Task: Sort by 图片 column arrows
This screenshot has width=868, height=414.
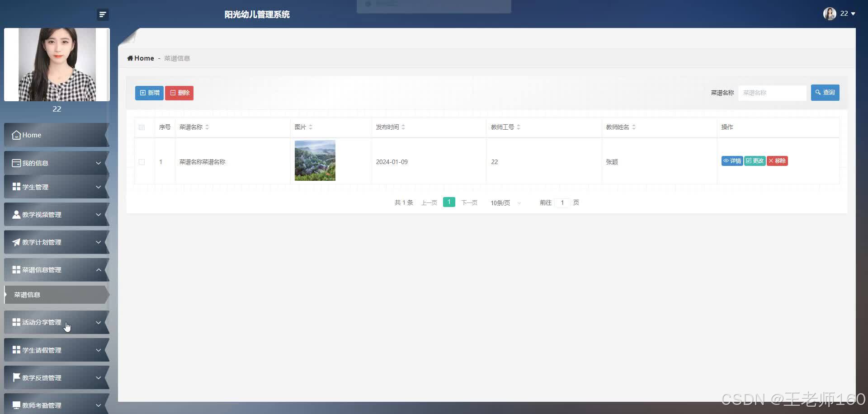Action: coord(311,127)
